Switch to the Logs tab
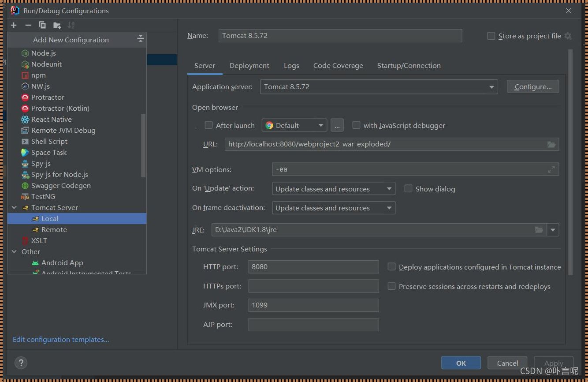Image resolution: width=588 pixels, height=382 pixels. coord(291,65)
